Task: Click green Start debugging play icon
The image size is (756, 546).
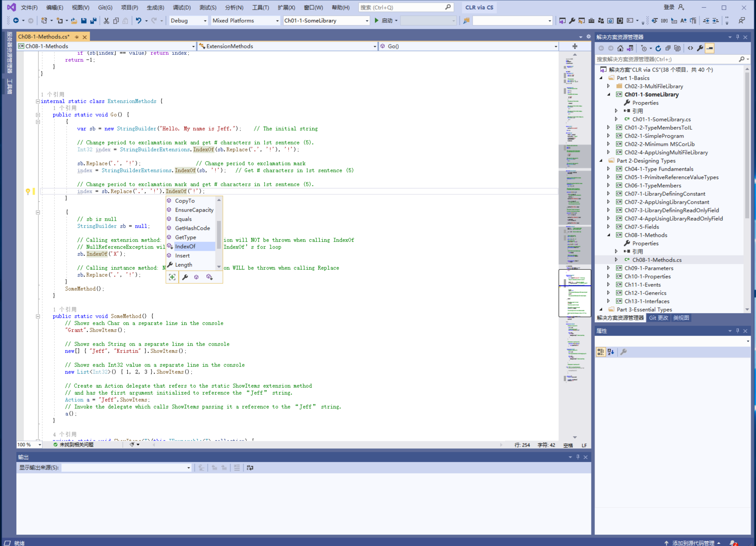Action: coord(376,21)
